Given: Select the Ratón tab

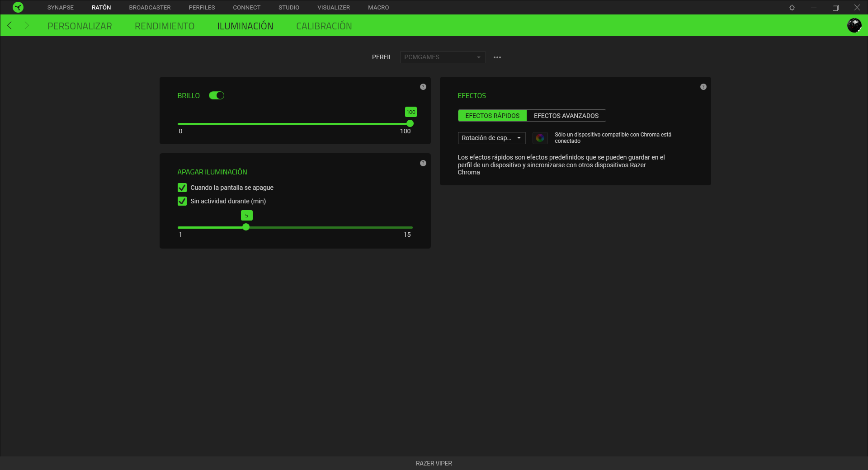Looking at the screenshot, I should 101,8.
